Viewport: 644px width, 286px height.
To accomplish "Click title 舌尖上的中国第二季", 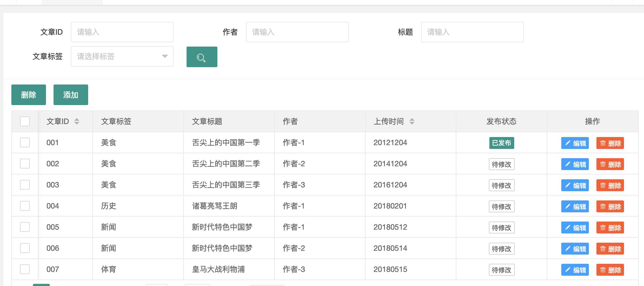I will pos(226,164).
